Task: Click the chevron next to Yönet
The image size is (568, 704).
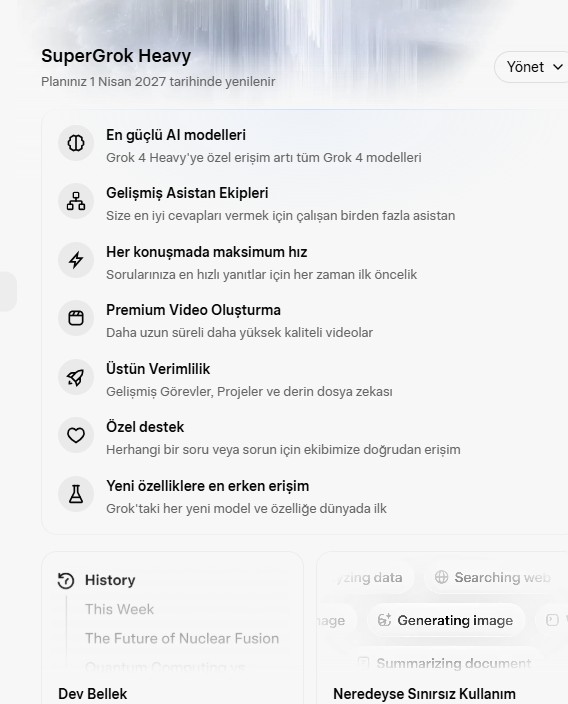Action: click(558, 67)
